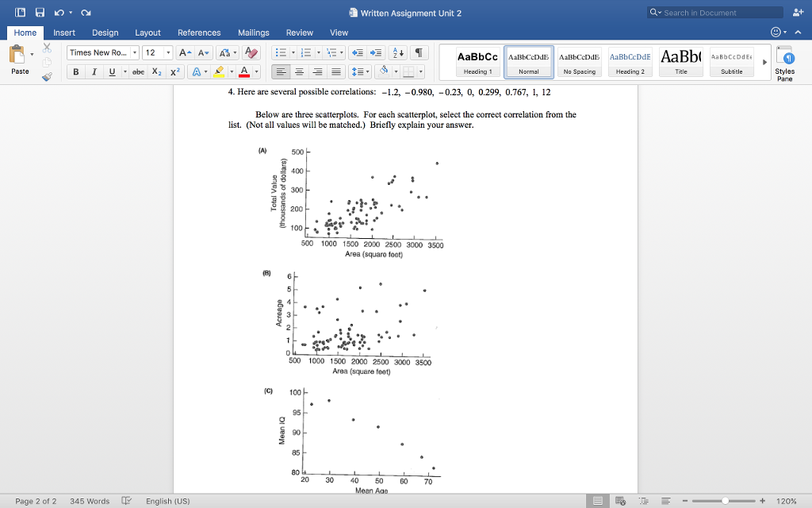Open the Styles Pane
This screenshot has height=508, width=812.
pos(784,63)
